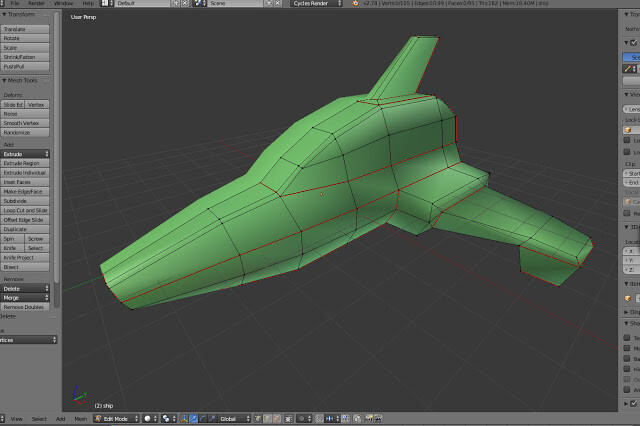
Task: Open the Render menu
Action: (37, 3)
